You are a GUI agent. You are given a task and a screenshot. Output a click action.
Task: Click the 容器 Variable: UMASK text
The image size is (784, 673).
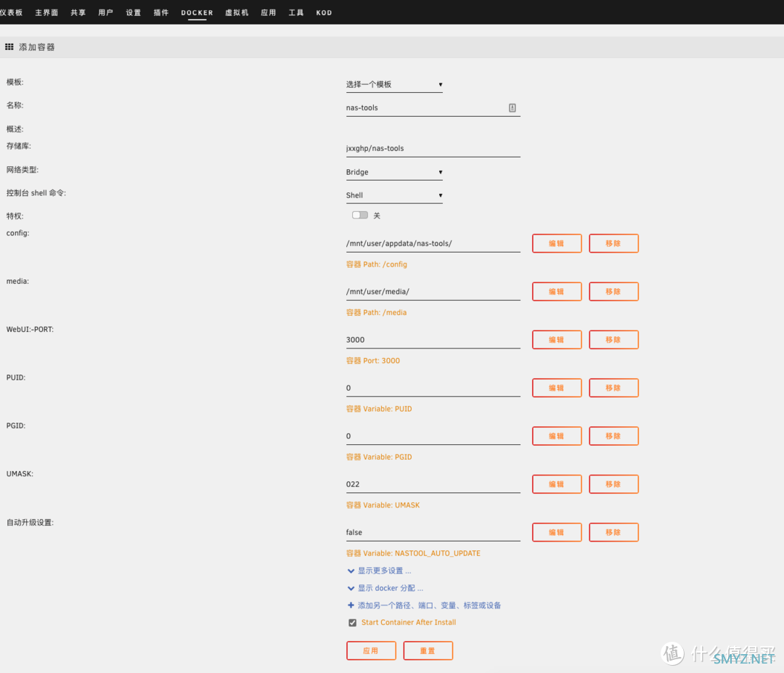click(x=383, y=505)
